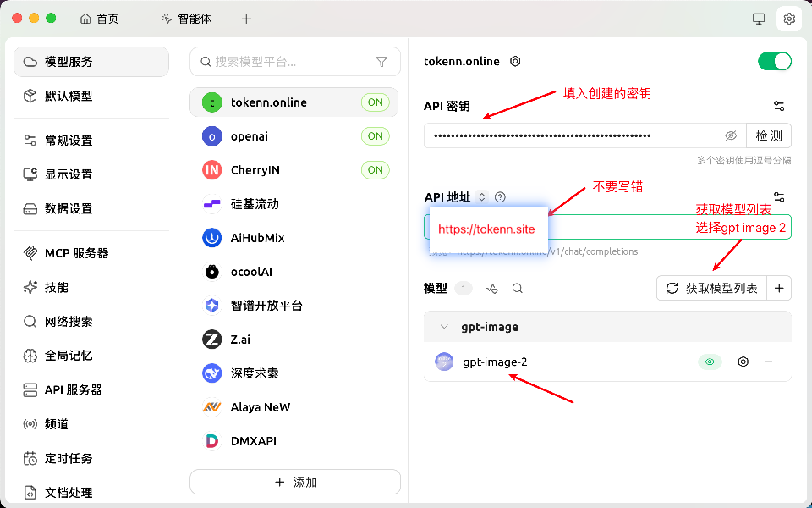Open 数据设置 section

tap(91, 209)
